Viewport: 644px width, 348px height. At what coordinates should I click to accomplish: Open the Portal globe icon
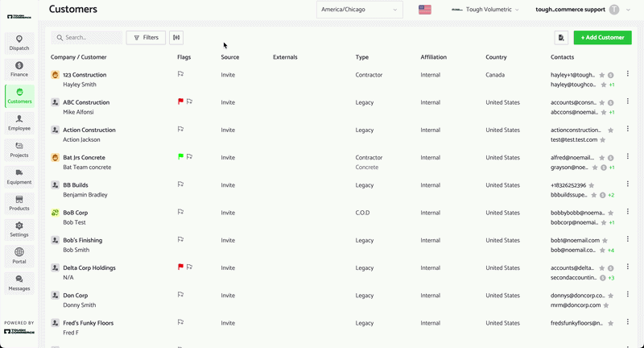pos(19,252)
